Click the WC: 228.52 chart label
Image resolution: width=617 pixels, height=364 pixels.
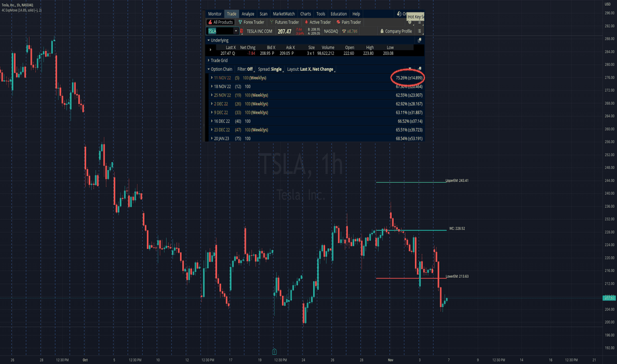pyautogui.click(x=457, y=228)
